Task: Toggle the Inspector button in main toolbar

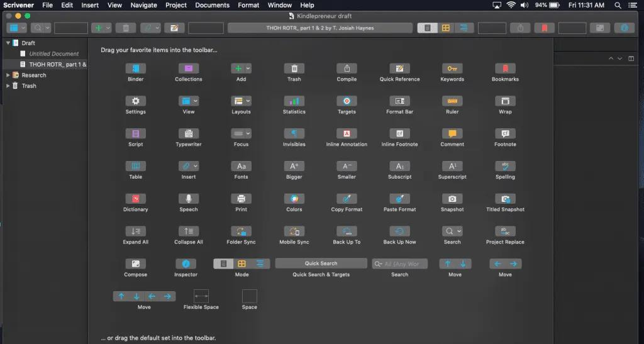Action: 625,28
